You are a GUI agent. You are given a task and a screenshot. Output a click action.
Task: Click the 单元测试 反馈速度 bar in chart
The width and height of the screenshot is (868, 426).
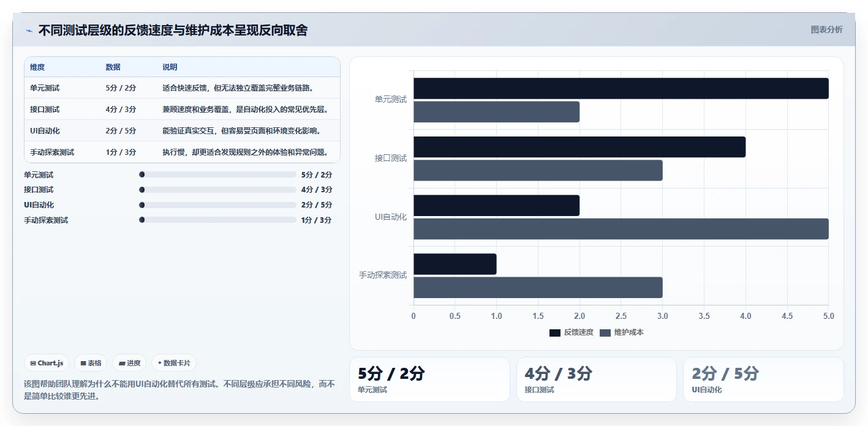[621, 88]
